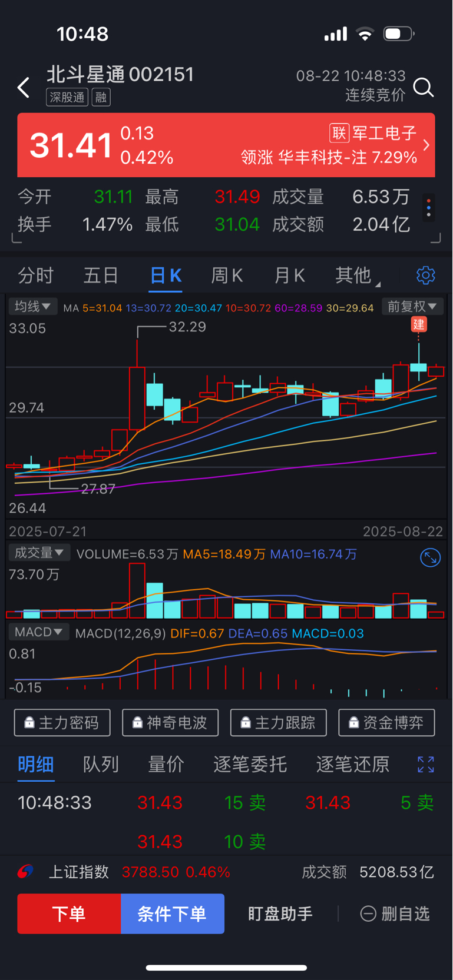
Task: Tap 连续竞价 trading status text
Action: (x=375, y=95)
